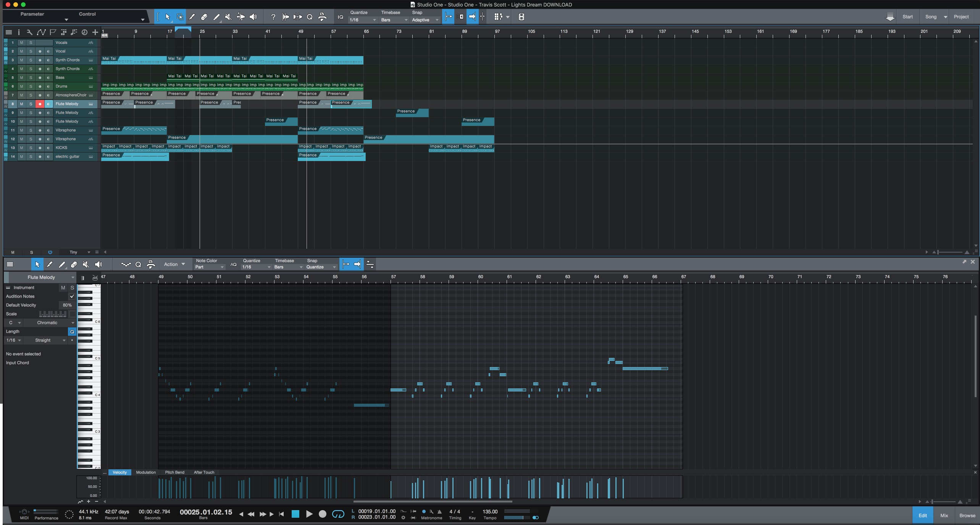The height and width of the screenshot is (525, 980).
Task: Open the Straight length type dropdown
Action: 45,340
